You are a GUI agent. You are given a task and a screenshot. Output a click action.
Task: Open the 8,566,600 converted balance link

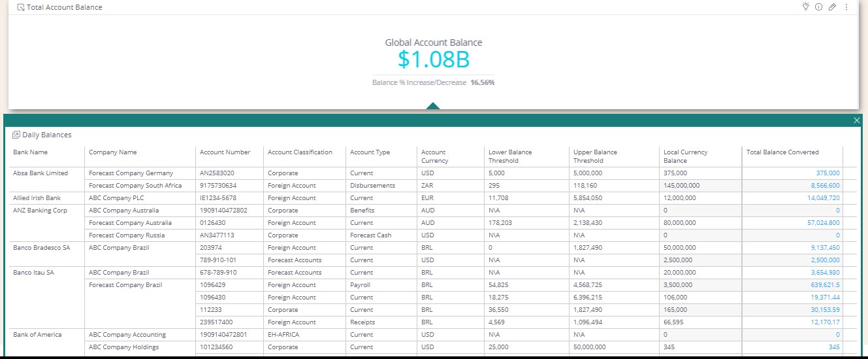click(824, 186)
